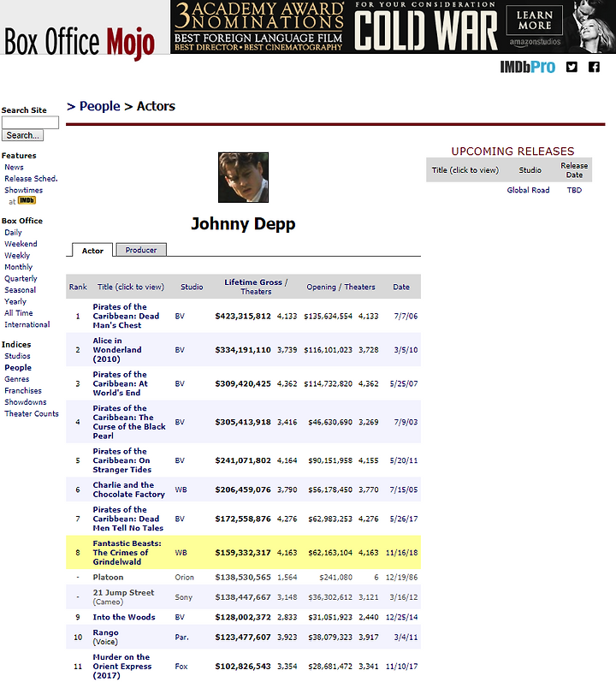This screenshot has height=682, width=616.
Task: Sort main table by Date column
Action: point(401,287)
